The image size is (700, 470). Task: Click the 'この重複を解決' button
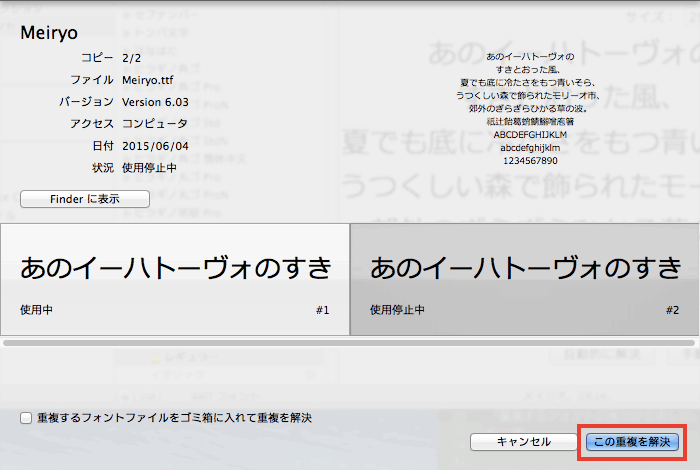(632, 442)
